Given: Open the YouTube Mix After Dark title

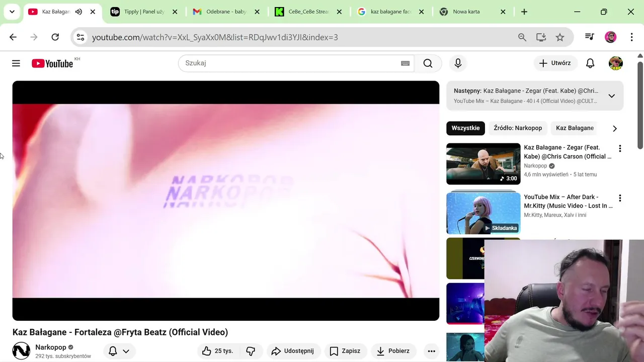Looking at the screenshot, I should (568, 202).
